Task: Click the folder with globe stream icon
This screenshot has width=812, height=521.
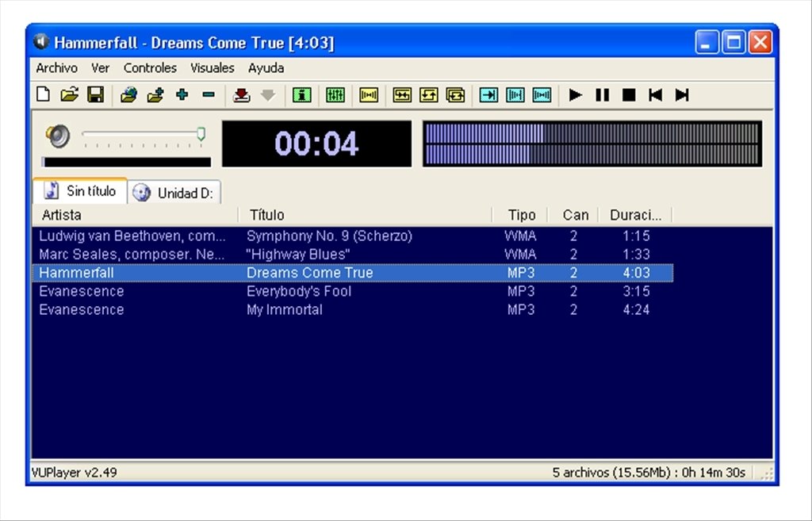Action: (128, 95)
